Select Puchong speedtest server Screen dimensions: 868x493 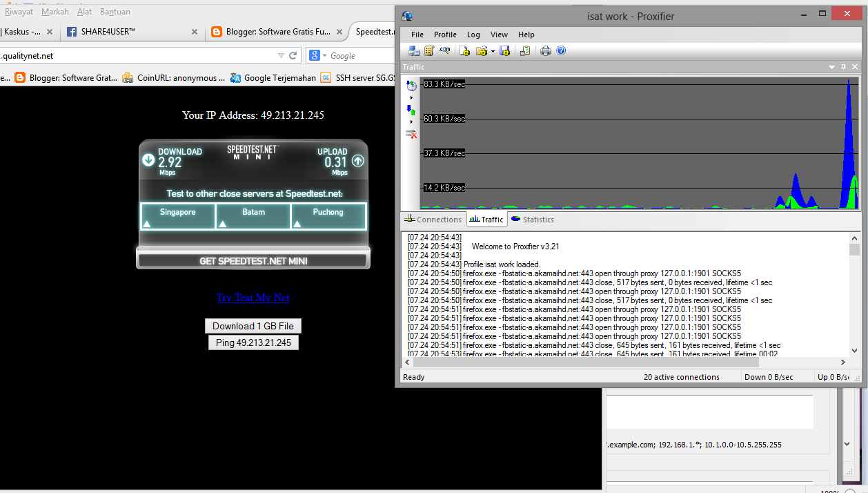[x=328, y=216]
